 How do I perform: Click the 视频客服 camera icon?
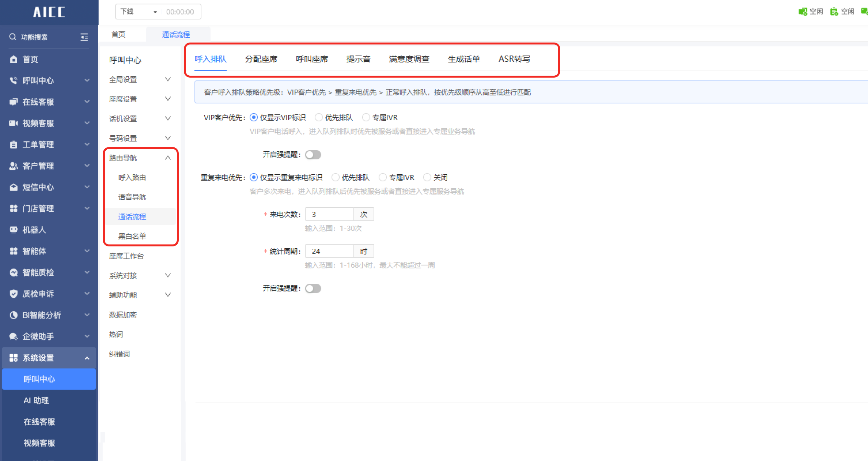tap(14, 123)
